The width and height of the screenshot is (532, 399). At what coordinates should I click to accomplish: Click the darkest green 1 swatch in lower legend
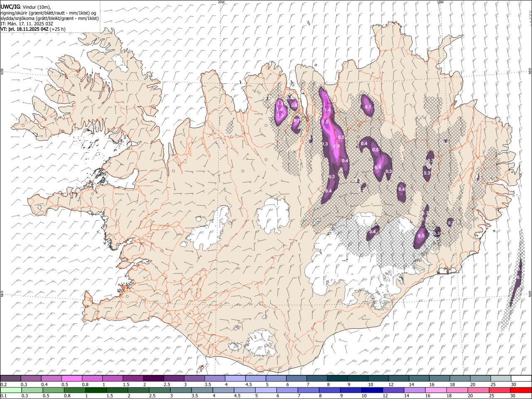click(96, 390)
